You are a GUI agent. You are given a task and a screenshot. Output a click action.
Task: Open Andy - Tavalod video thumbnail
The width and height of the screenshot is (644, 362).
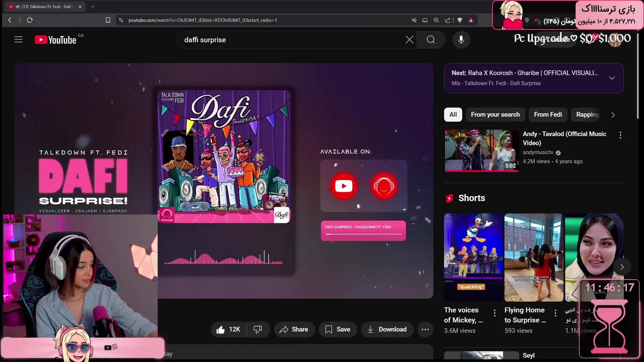(481, 151)
